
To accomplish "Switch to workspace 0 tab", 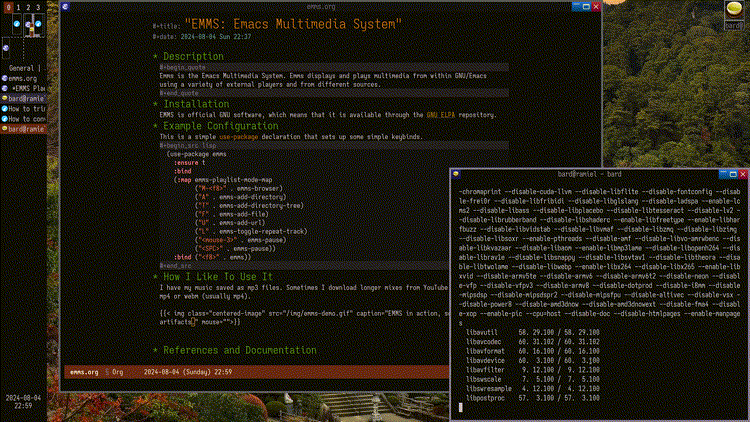I will coord(9,7).
